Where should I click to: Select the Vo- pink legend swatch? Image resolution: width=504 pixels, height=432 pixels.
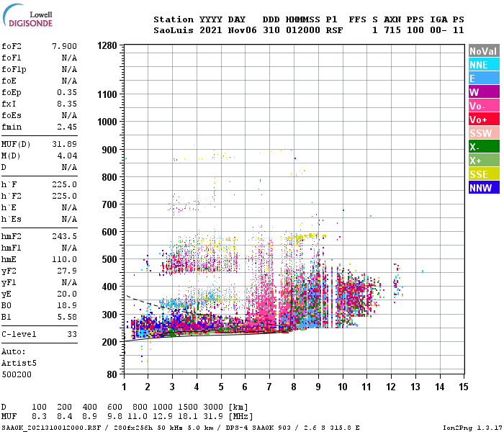tap(484, 106)
